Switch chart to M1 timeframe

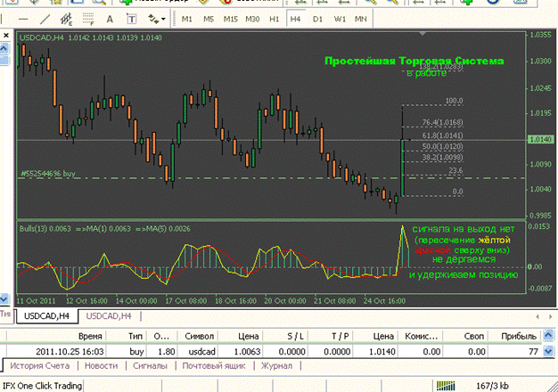187,19
